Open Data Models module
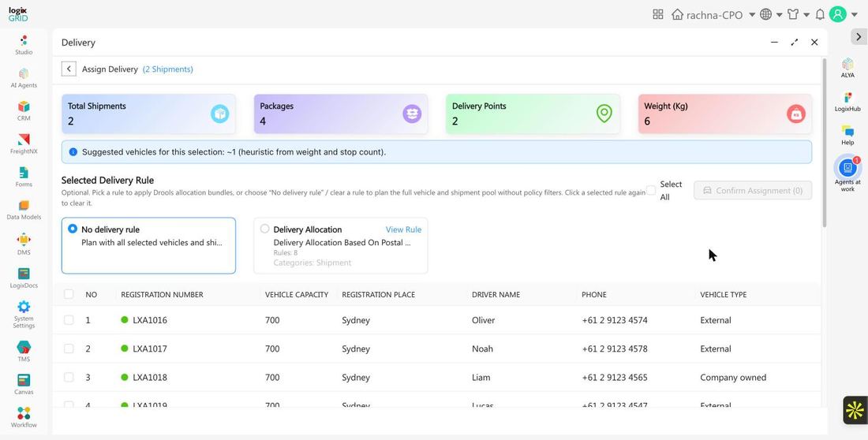 (x=24, y=211)
